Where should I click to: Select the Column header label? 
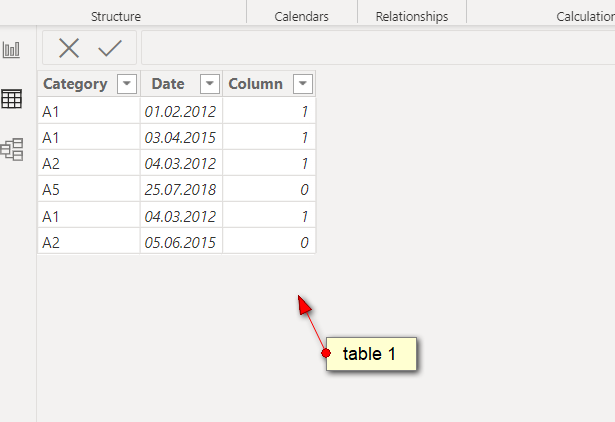pyautogui.click(x=255, y=84)
